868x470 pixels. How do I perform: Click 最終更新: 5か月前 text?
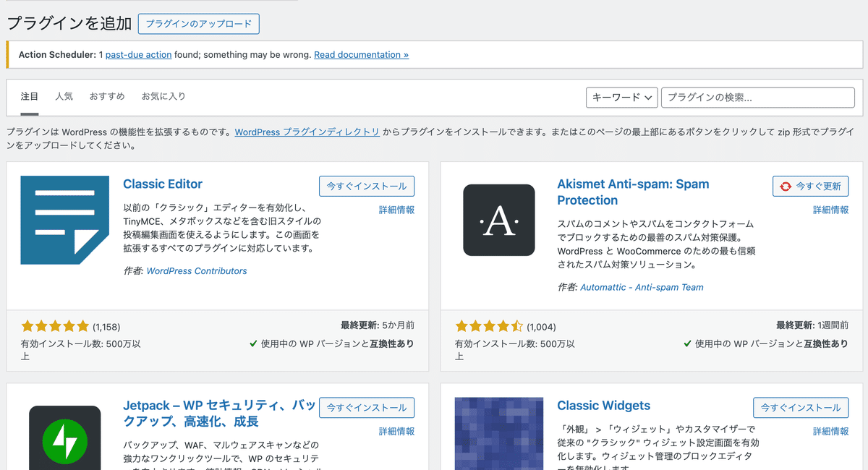[378, 325]
